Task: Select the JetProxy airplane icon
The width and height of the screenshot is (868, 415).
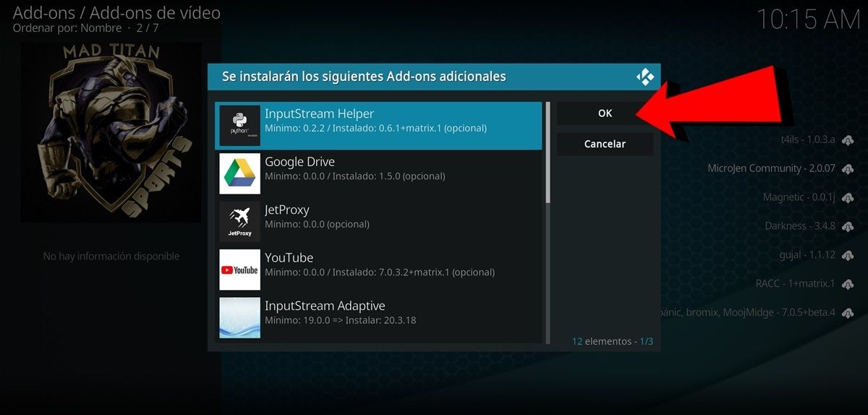Action: [x=239, y=221]
